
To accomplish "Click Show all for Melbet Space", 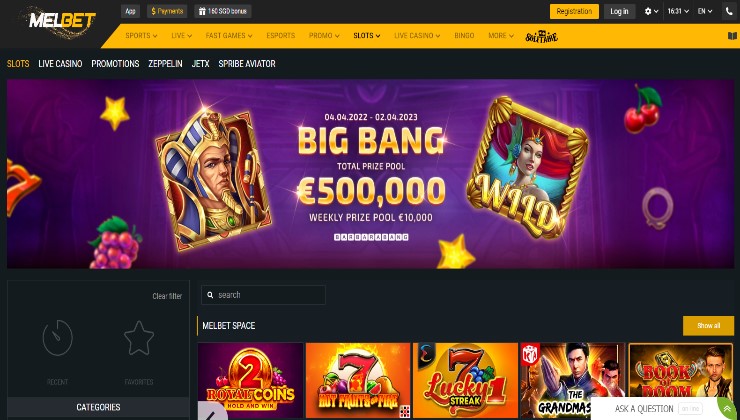I will [x=708, y=326].
